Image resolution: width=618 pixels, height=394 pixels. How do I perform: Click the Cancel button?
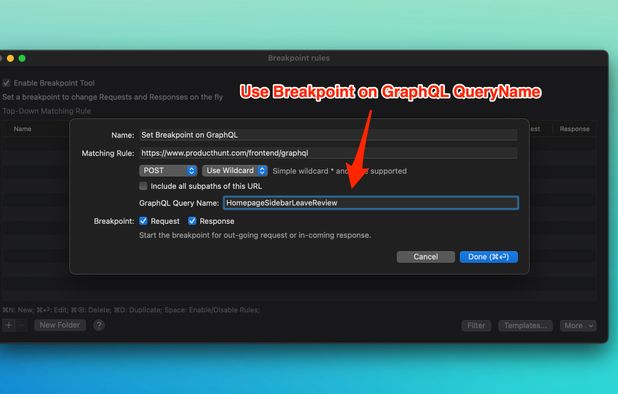[426, 257]
